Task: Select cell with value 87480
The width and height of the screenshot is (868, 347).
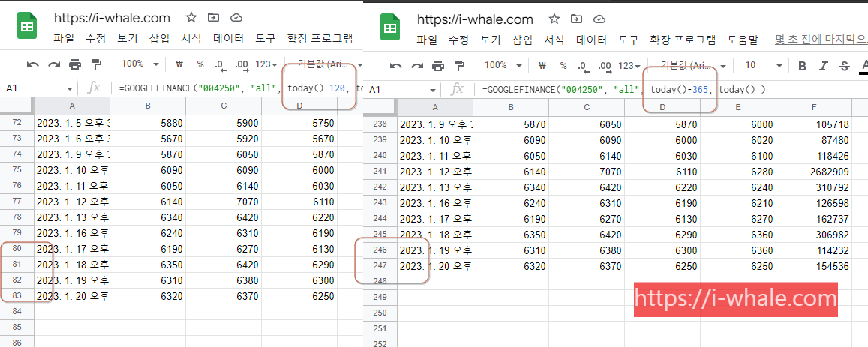Action: coord(814,141)
